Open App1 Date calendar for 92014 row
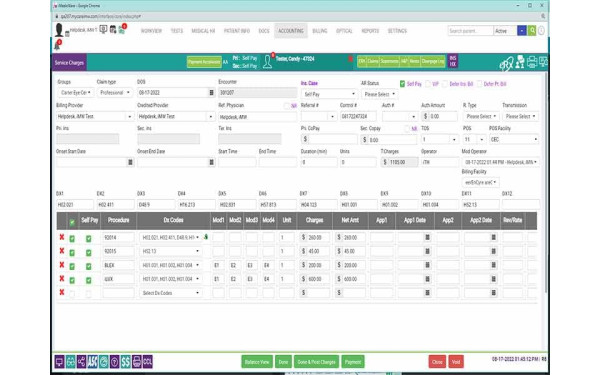Screen dimensions: 600x375 427,237
